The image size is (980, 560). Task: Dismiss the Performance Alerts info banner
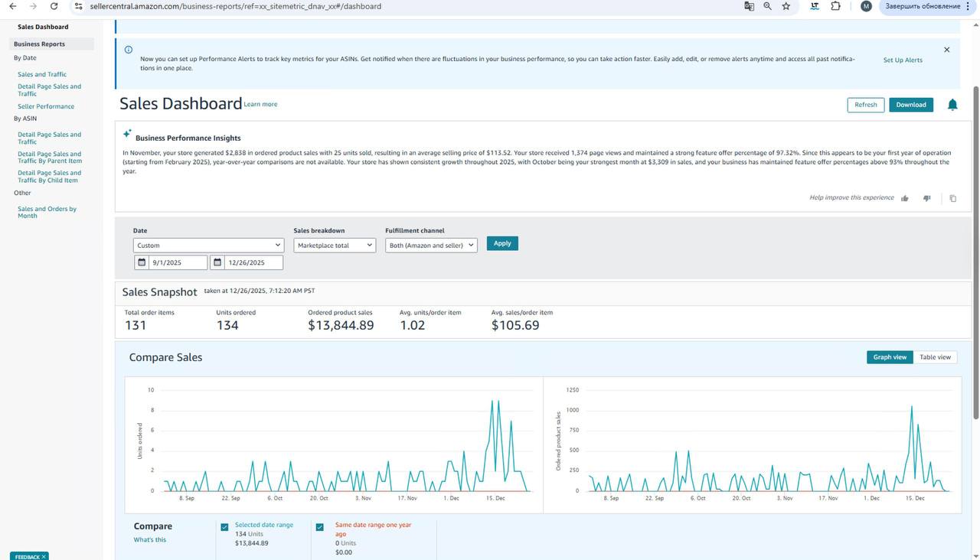tap(946, 50)
